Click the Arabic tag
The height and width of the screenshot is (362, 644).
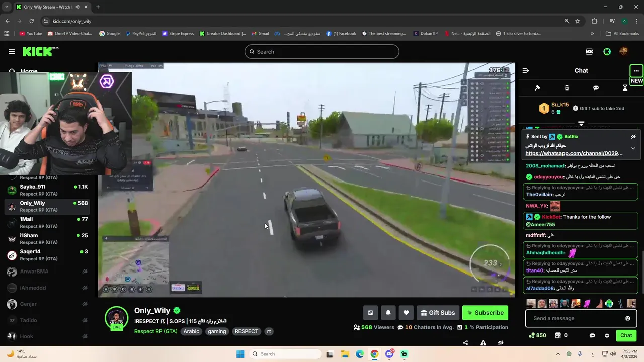[x=191, y=331]
